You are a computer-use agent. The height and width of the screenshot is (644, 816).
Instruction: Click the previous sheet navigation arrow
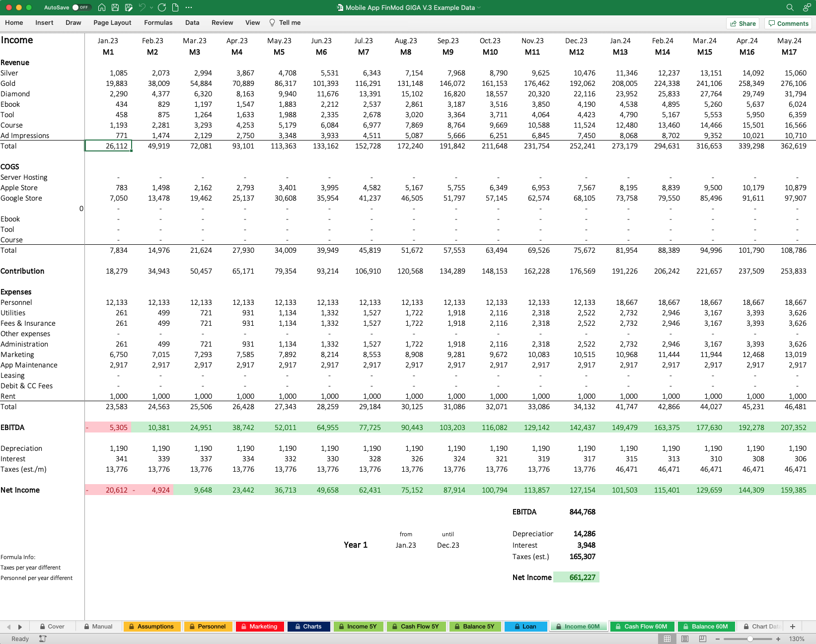(x=8, y=627)
